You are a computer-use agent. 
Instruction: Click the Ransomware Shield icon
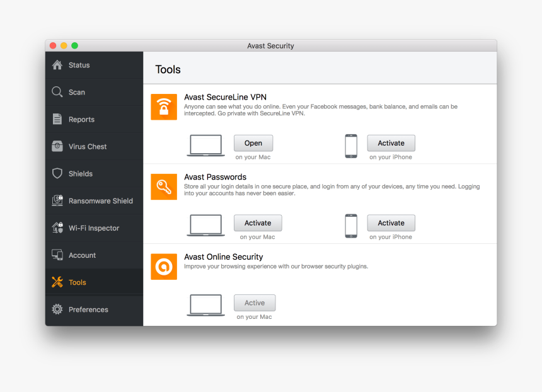(x=57, y=200)
